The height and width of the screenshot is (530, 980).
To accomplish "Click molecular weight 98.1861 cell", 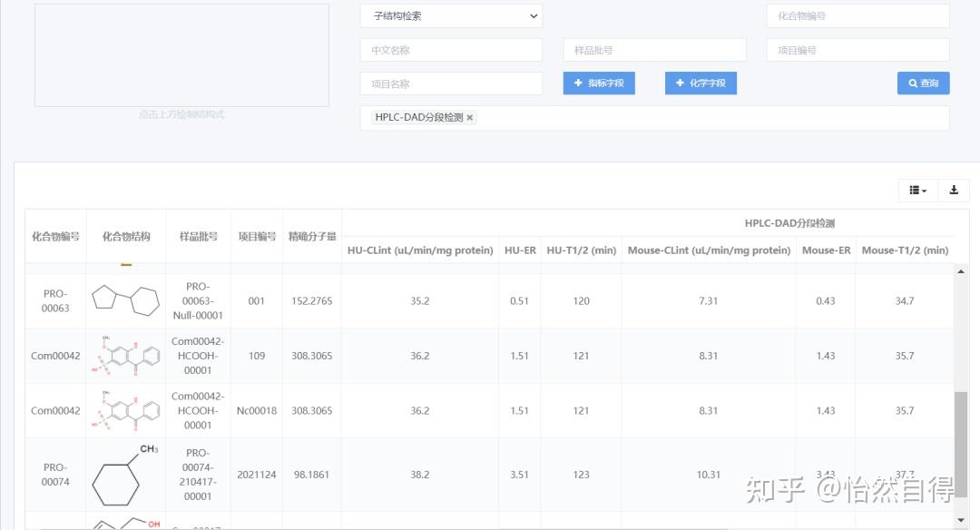I will coord(312,475).
